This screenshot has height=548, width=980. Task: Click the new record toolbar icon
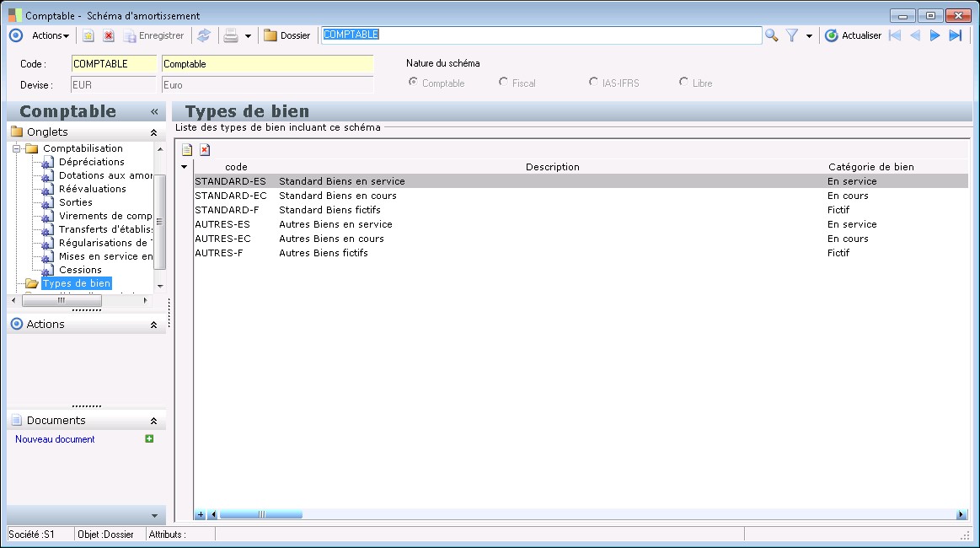tap(88, 35)
